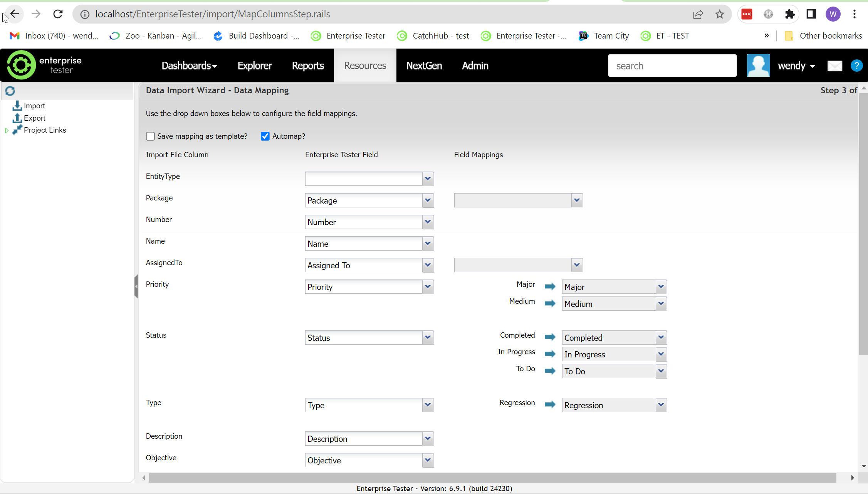Open the mail envelope icon
This screenshot has width=868, height=495.
pyautogui.click(x=834, y=66)
